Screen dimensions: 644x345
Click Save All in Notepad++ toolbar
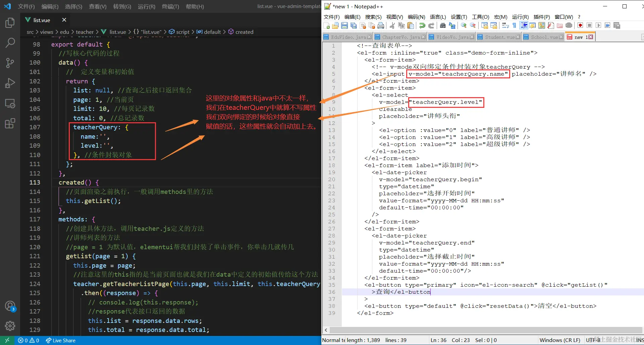(353, 25)
